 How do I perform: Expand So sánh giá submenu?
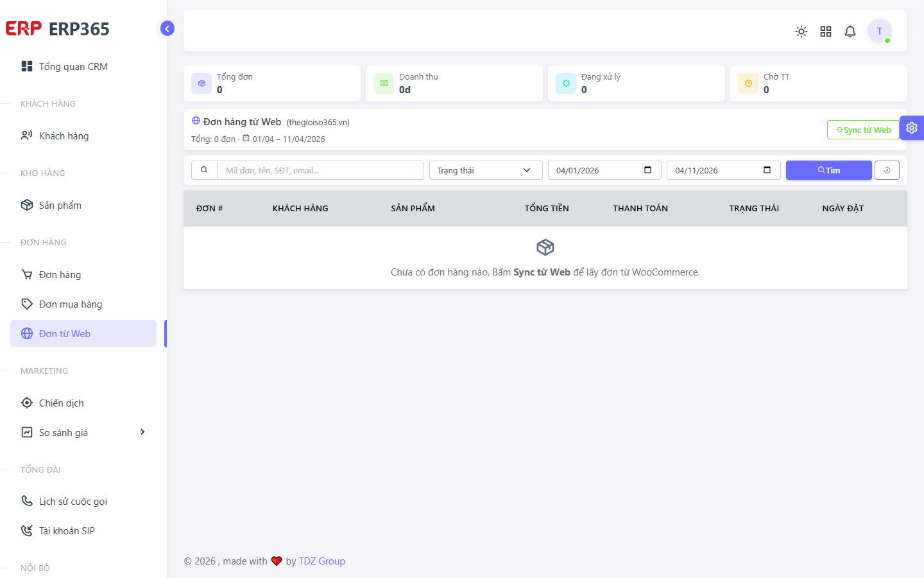[83, 432]
